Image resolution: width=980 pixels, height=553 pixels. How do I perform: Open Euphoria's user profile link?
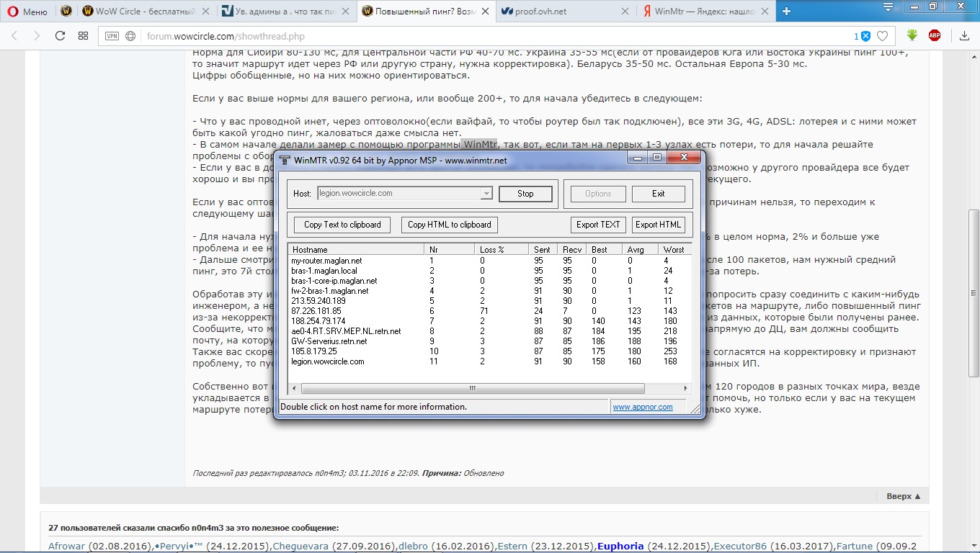click(x=620, y=546)
